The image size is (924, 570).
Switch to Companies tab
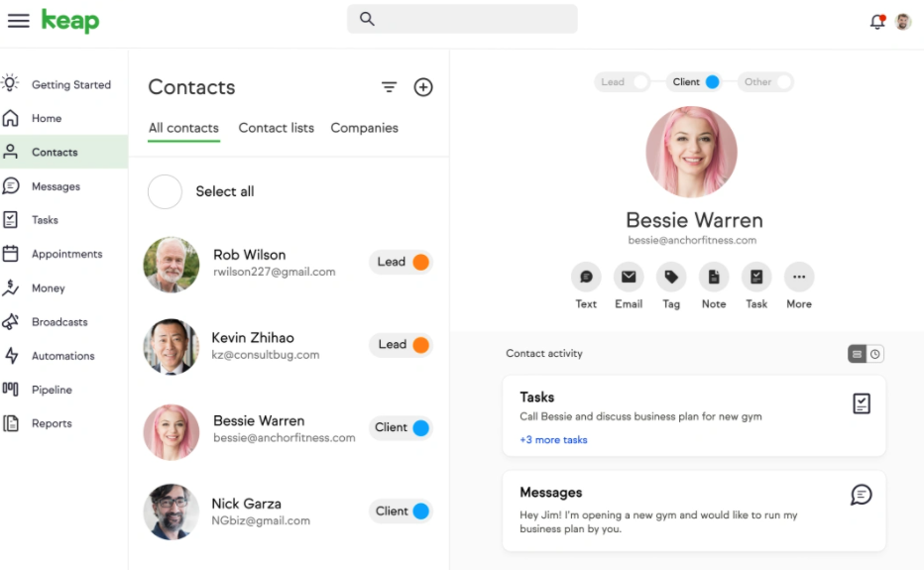364,128
